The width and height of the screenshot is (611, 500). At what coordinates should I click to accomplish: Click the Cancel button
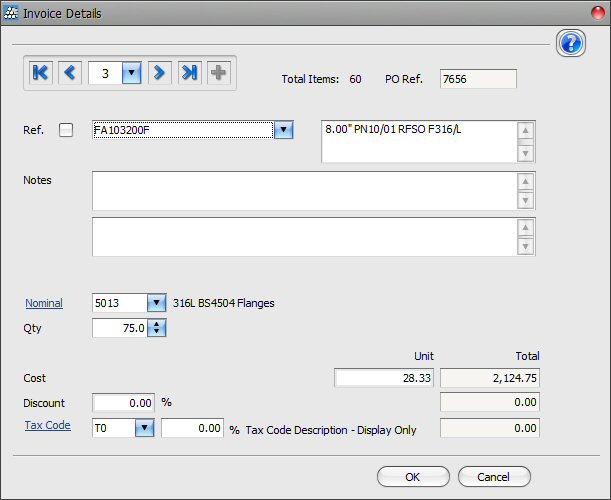pyautogui.click(x=494, y=477)
